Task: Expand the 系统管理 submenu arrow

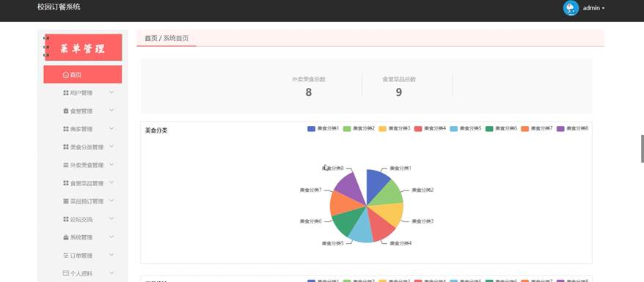Action: tap(111, 237)
